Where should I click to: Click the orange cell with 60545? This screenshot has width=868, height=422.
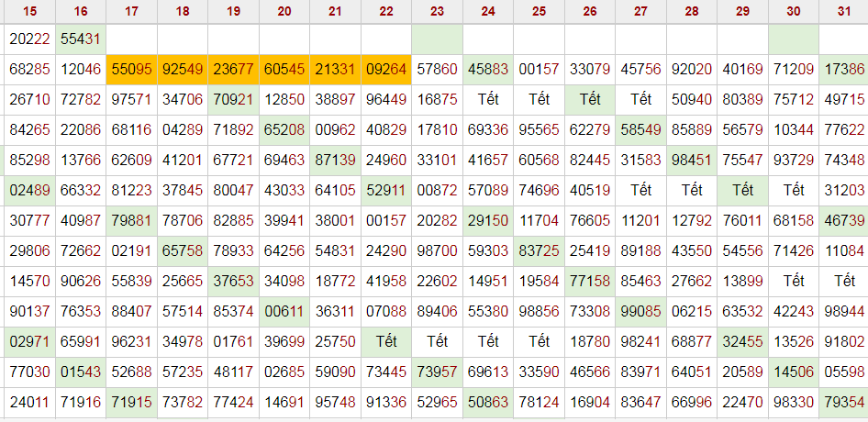[x=284, y=69]
